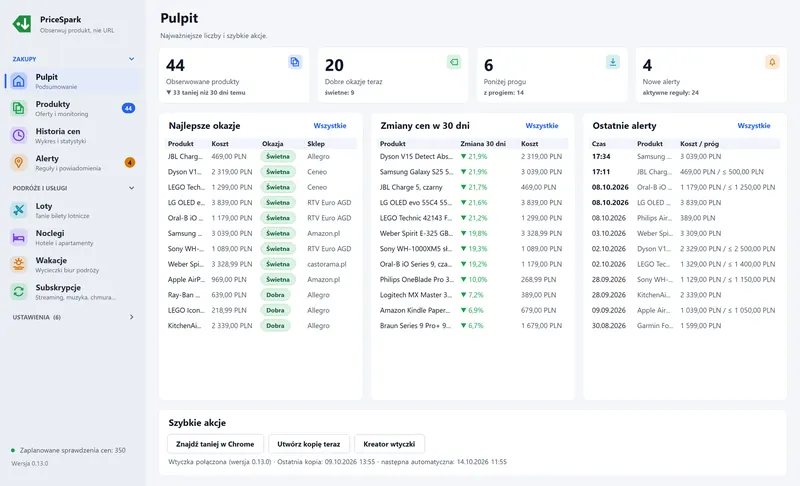
Task: Click the ▼ 21,6% change for LG OLED evo
Action: pyautogui.click(x=474, y=202)
